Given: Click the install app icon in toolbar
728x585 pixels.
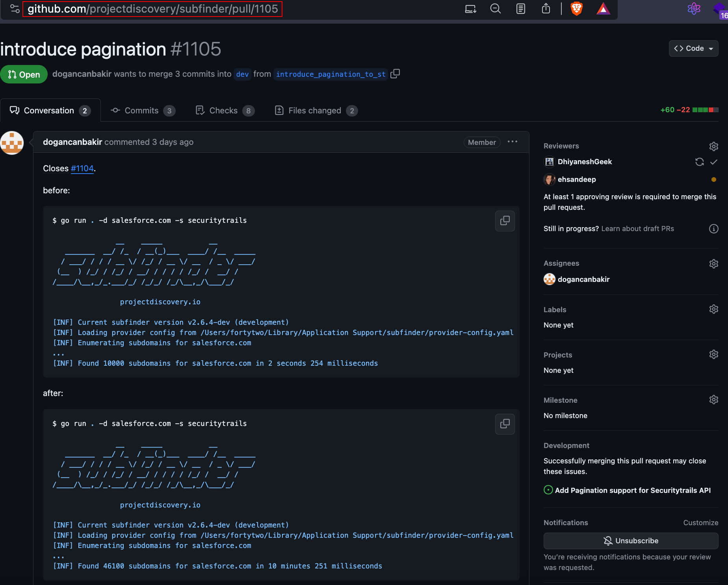Looking at the screenshot, I should 470,9.
